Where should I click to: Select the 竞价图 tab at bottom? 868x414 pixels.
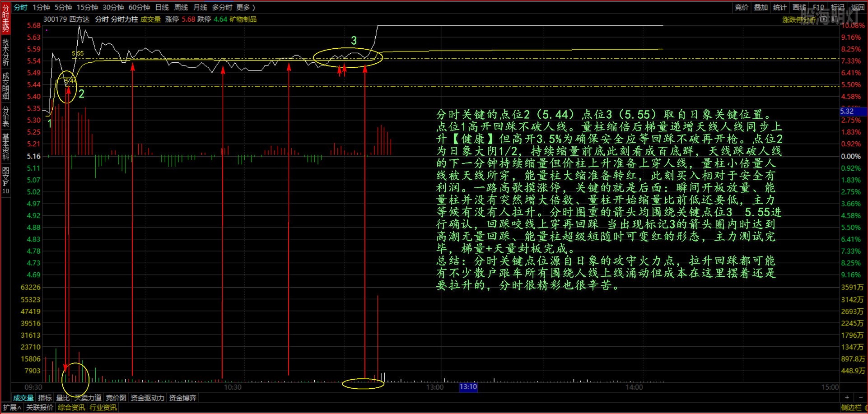[116, 398]
